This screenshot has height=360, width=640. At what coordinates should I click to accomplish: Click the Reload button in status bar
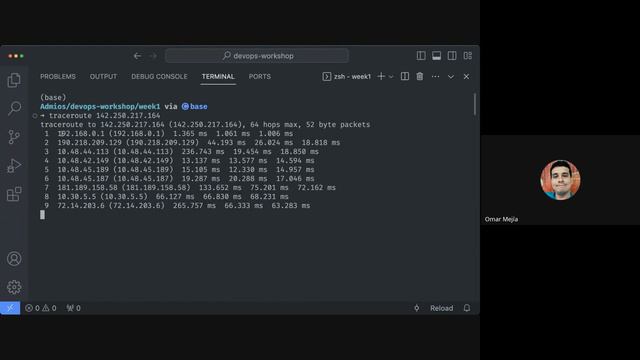pos(441,308)
